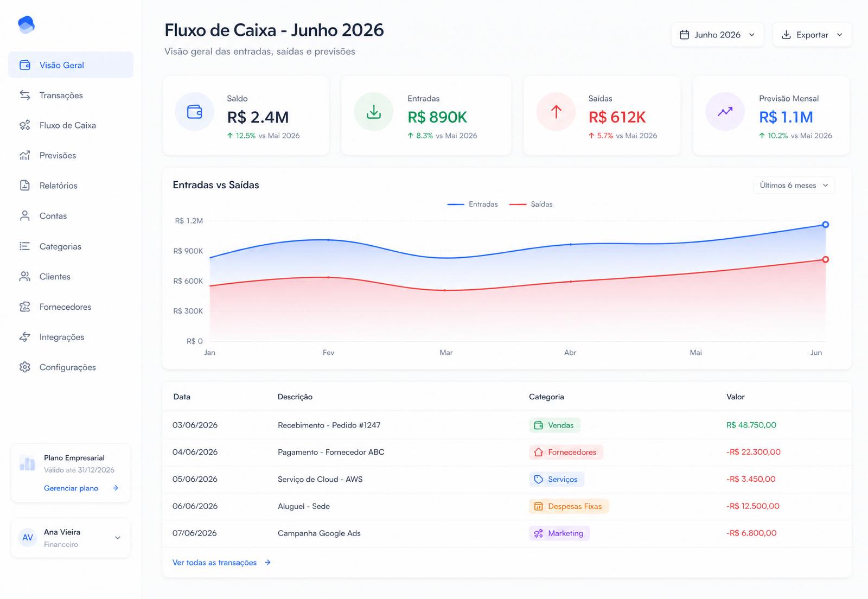Click the chart icon beside Previsões
The width and height of the screenshot is (868, 599).
(25, 155)
